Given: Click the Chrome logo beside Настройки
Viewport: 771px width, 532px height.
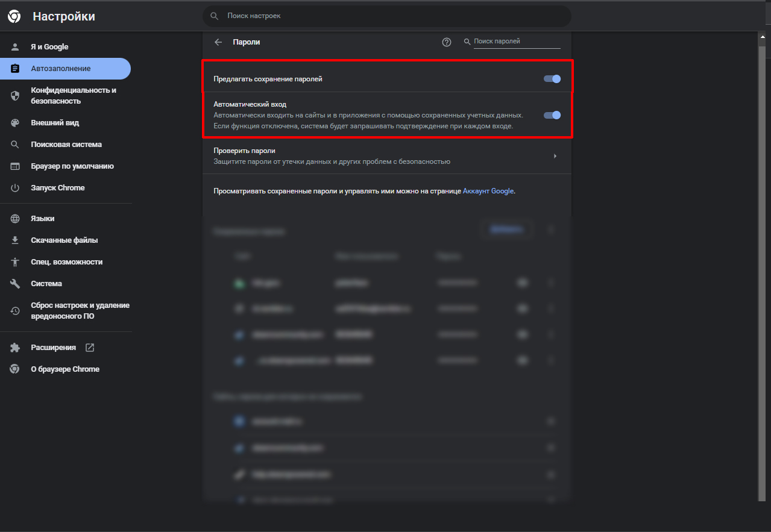Looking at the screenshot, I should click(14, 16).
